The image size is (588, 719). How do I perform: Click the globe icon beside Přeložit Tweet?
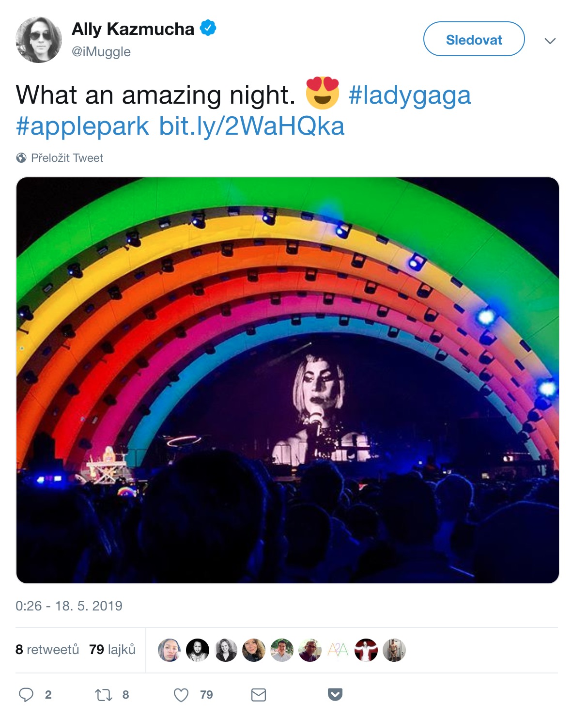21,157
